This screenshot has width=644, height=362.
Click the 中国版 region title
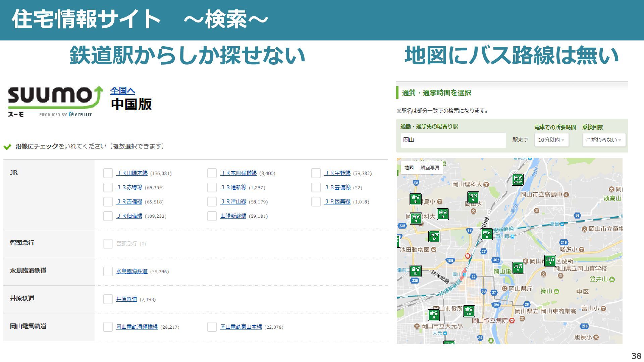pos(131,104)
